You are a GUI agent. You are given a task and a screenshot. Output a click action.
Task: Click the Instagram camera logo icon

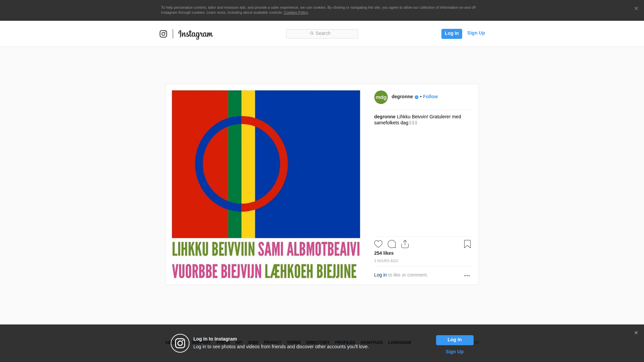point(163,34)
